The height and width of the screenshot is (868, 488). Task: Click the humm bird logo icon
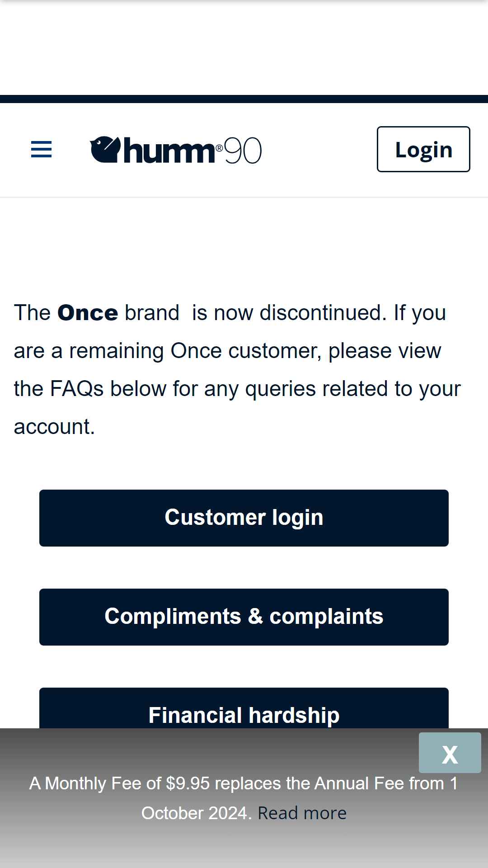105,149
